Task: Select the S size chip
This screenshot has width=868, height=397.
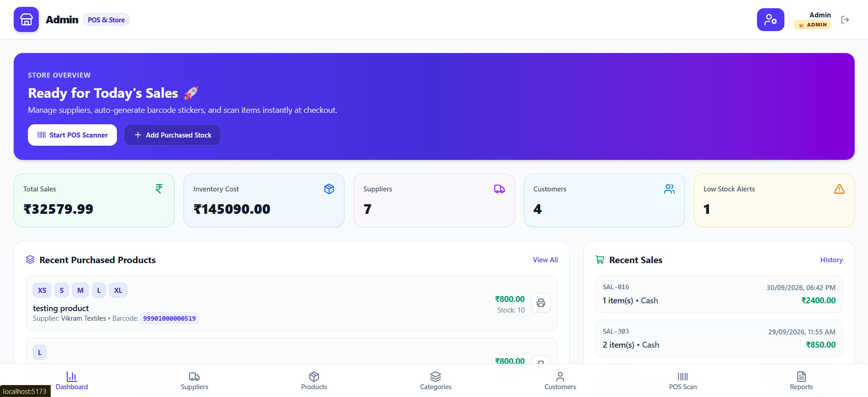Action: [x=62, y=290]
